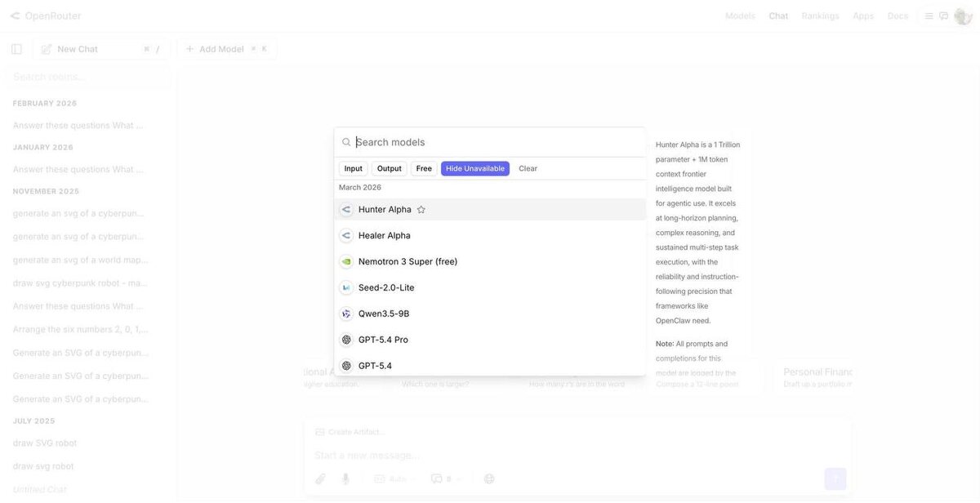Click the Hunter Alpha model logo icon
Image resolution: width=980 pixels, height=503 pixels.
tap(346, 210)
